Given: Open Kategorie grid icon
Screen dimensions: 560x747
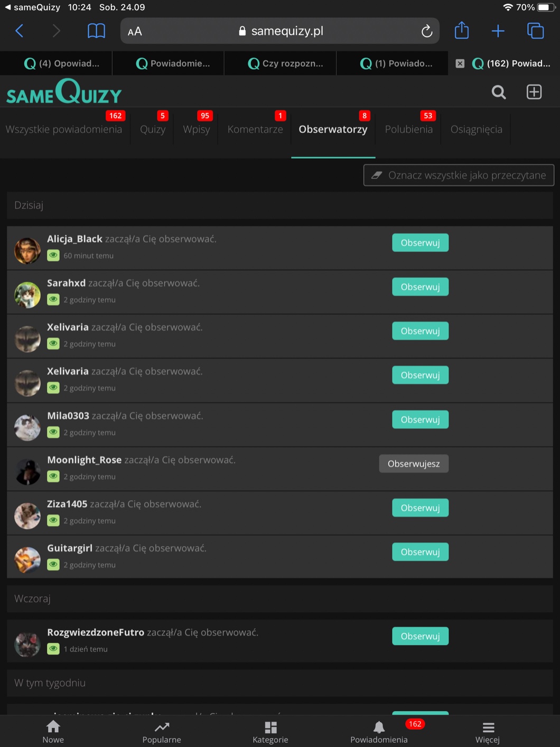Looking at the screenshot, I should tap(270, 732).
